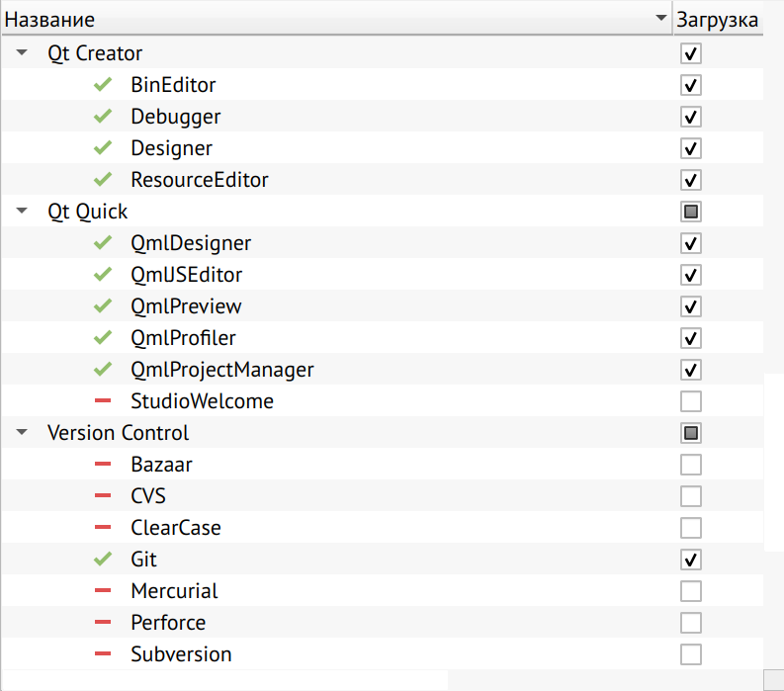Collapse the Qt Creator group
784x691 pixels.
(22, 52)
